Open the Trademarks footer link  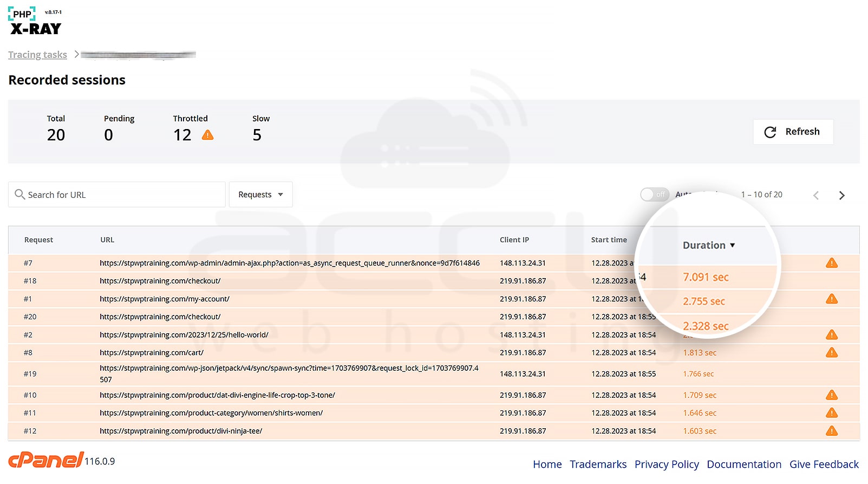pos(598,464)
